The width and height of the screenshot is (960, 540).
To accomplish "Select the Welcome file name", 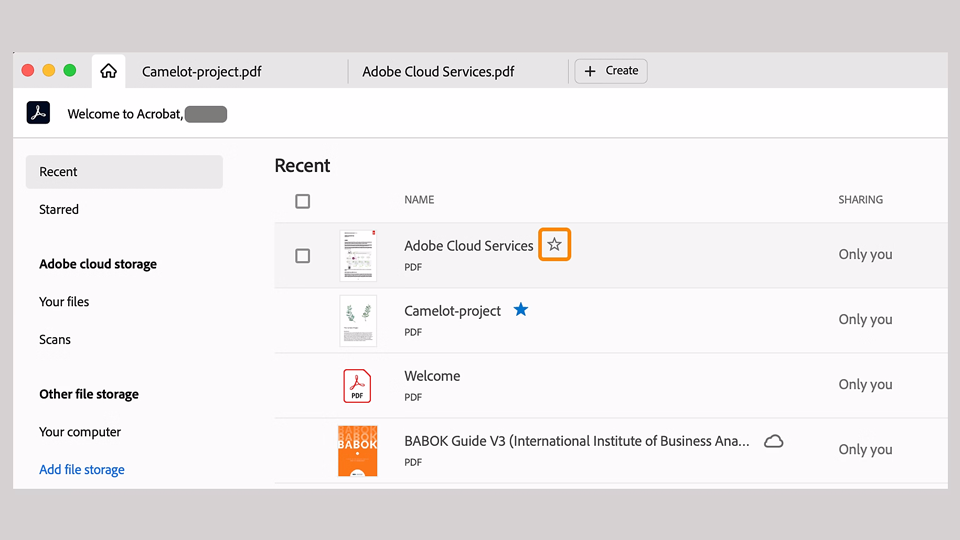I will [432, 376].
